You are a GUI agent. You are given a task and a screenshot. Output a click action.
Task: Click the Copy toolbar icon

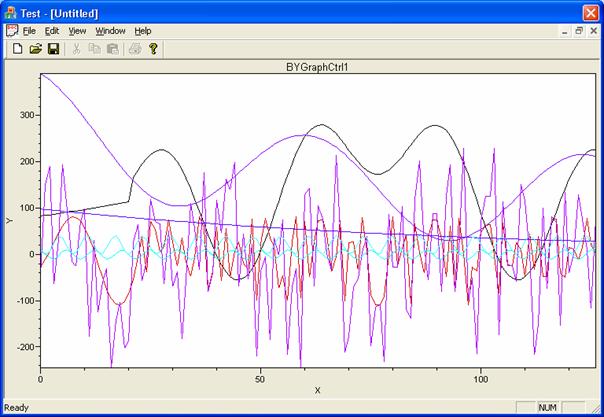click(x=95, y=48)
